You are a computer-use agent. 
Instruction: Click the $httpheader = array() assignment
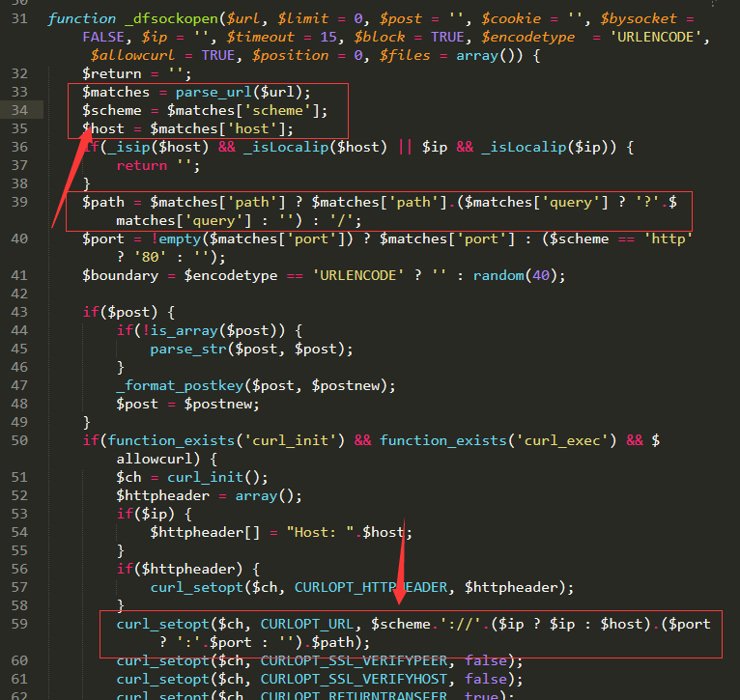coord(209,495)
